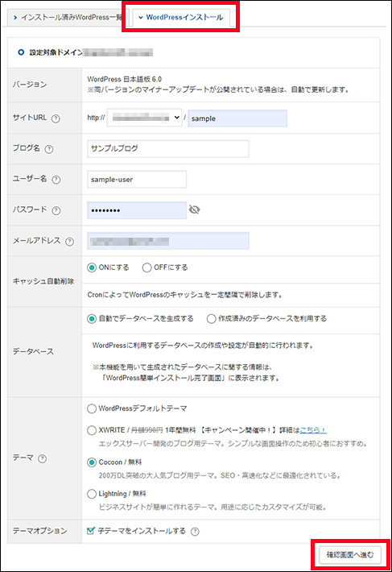Open help icon next to ユーザー名
Image resolution: width=392 pixels, height=572 pixels.
point(56,180)
